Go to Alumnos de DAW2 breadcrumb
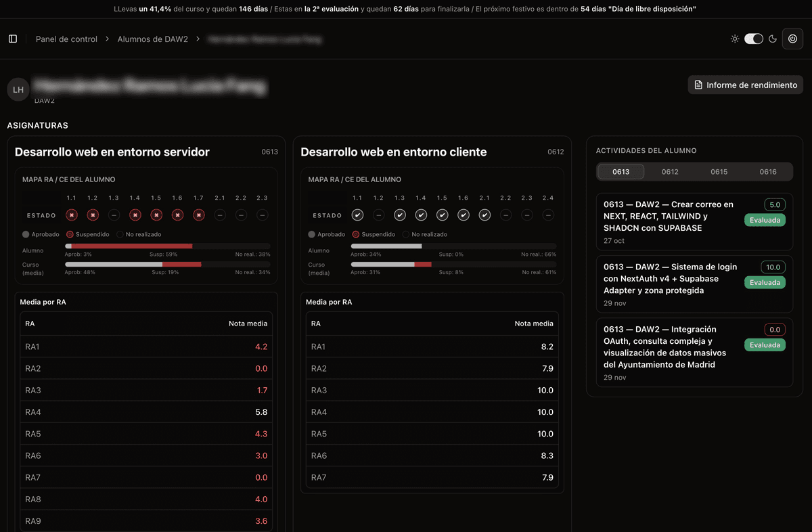The height and width of the screenshot is (532, 812). click(x=152, y=39)
